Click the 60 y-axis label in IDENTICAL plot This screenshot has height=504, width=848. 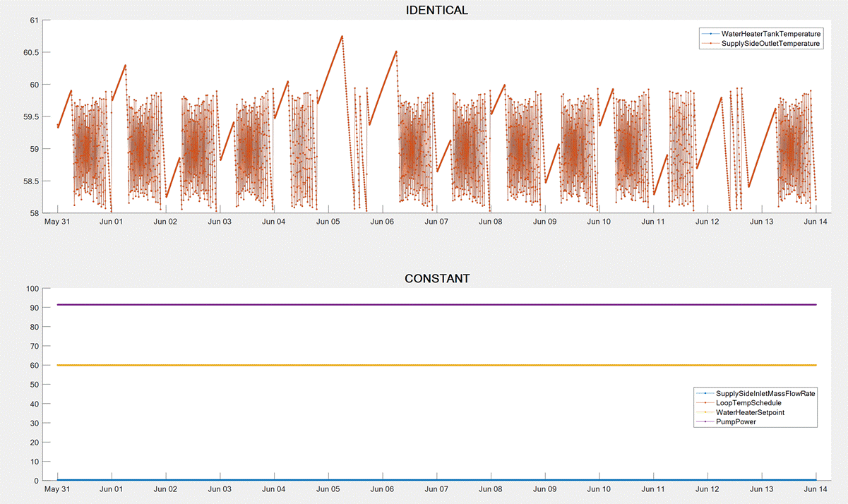coord(35,85)
